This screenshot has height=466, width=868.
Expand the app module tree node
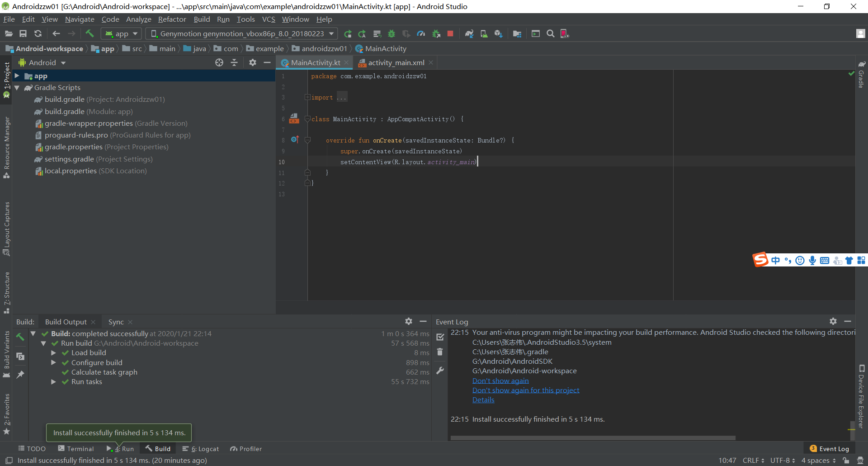(x=17, y=76)
